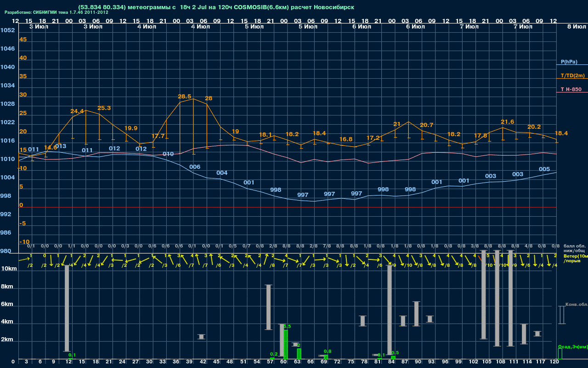
Task: Click the meteogram title mentioning COSMOSIB(6.6км) Новосибирск
Action: tap(216, 7)
